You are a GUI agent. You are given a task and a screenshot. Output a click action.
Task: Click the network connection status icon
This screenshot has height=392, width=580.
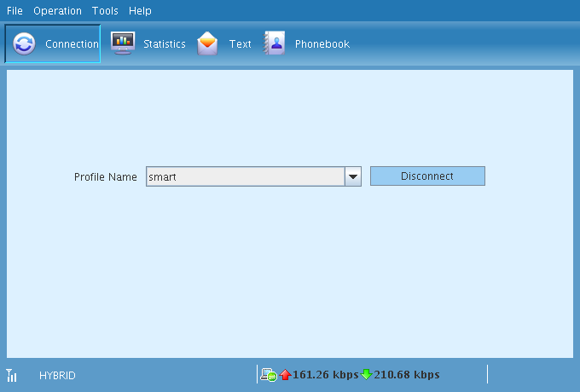tap(269, 375)
